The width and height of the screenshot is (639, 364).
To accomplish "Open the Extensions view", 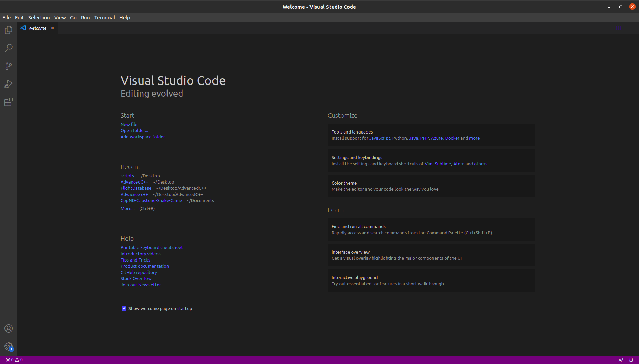I will pos(9,102).
